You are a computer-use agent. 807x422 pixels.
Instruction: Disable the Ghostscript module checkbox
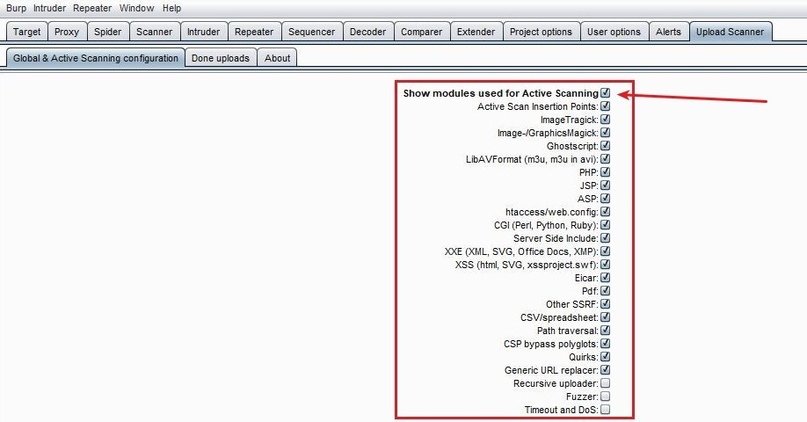(606, 146)
